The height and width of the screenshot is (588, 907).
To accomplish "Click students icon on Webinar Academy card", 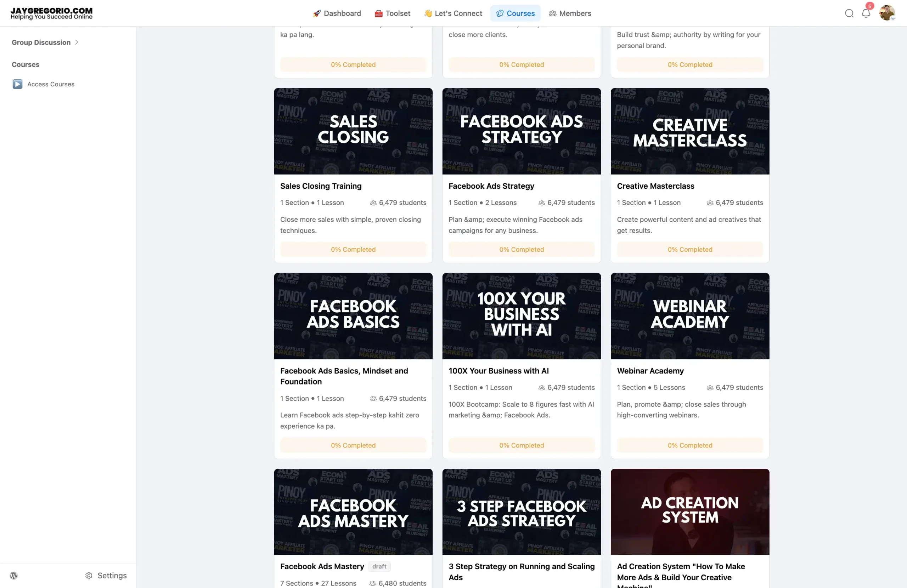I will pyautogui.click(x=710, y=388).
